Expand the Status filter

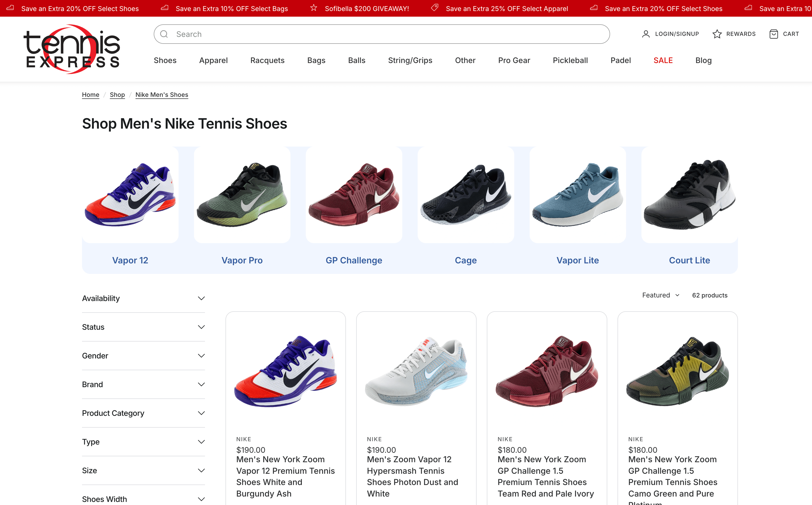click(143, 327)
